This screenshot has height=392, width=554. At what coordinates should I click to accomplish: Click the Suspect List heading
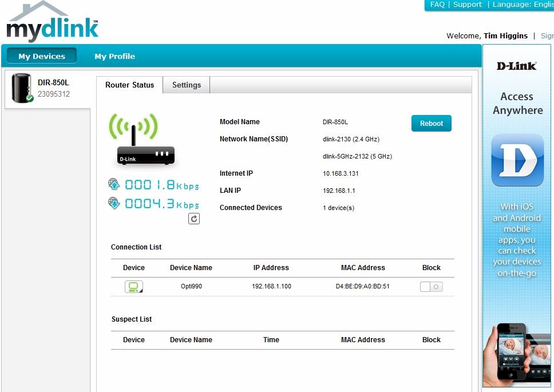coord(132,319)
